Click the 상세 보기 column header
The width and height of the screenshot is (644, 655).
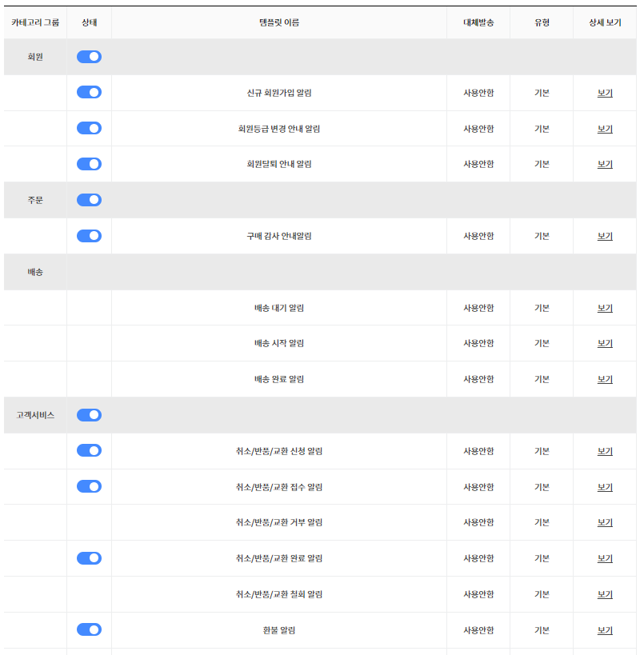pyautogui.click(x=605, y=22)
